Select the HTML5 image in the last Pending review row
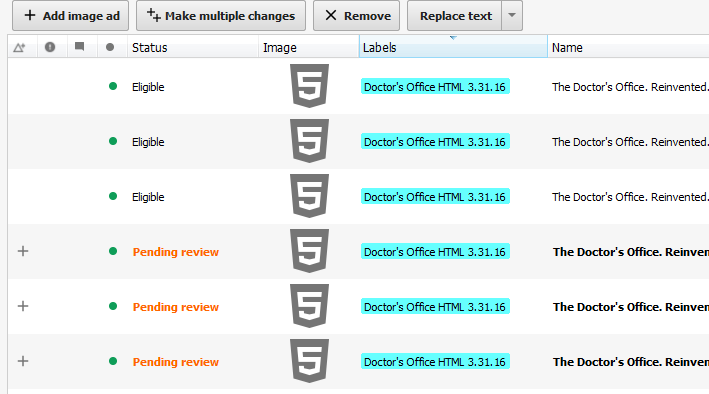The width and height of the screenshot is (709, 394). 310,361
